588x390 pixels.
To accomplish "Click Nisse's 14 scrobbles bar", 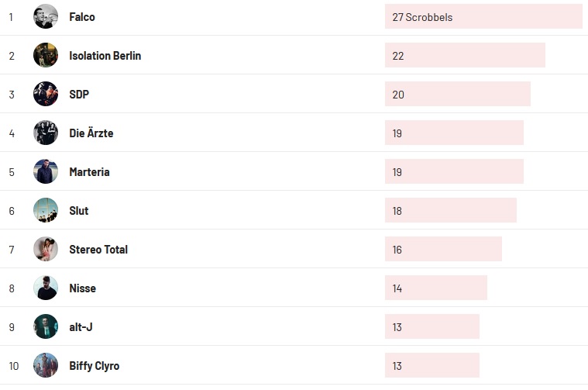I will [435, 288].
